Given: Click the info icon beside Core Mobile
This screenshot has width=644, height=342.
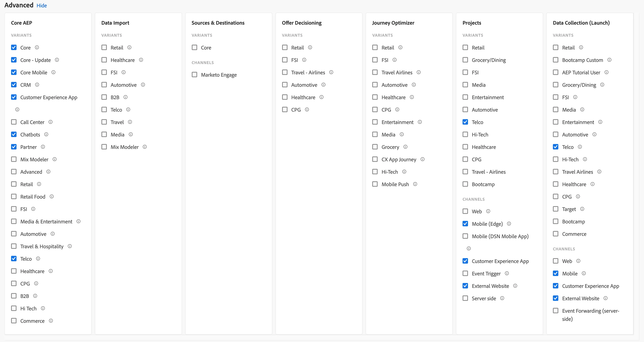Looking at the screenshot, I should click(x=53, y=72).
